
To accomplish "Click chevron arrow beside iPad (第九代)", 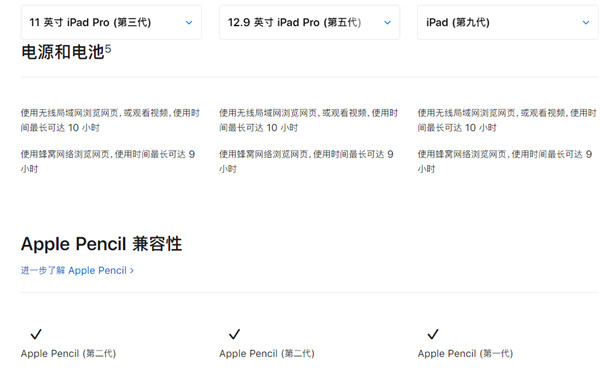I will (585, 23).
